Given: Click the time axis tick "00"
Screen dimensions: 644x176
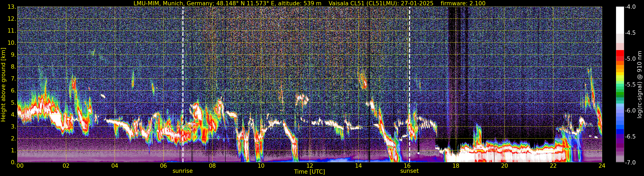Looking at the screenshot, I should 20,166.
